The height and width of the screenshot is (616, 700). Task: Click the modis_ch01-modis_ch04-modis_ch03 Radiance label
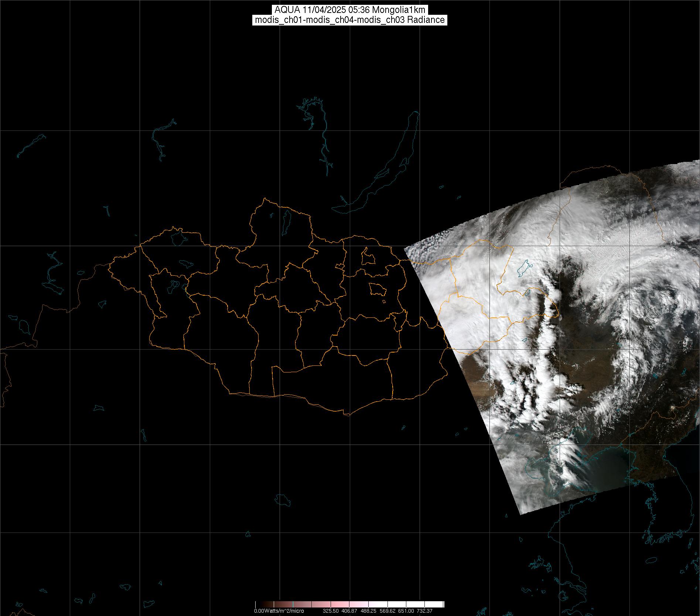(x=350, y=20)
